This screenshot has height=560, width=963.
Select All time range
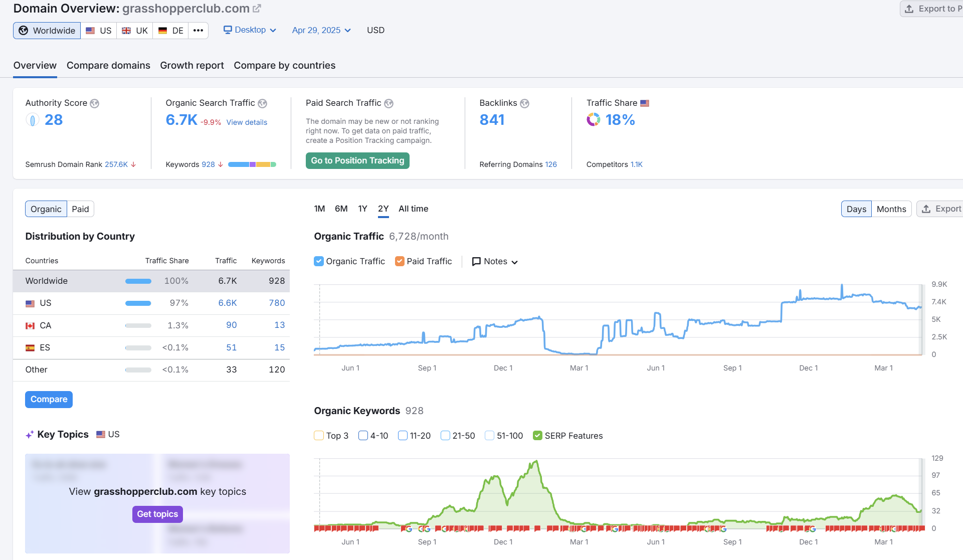[x=413, y=209]
